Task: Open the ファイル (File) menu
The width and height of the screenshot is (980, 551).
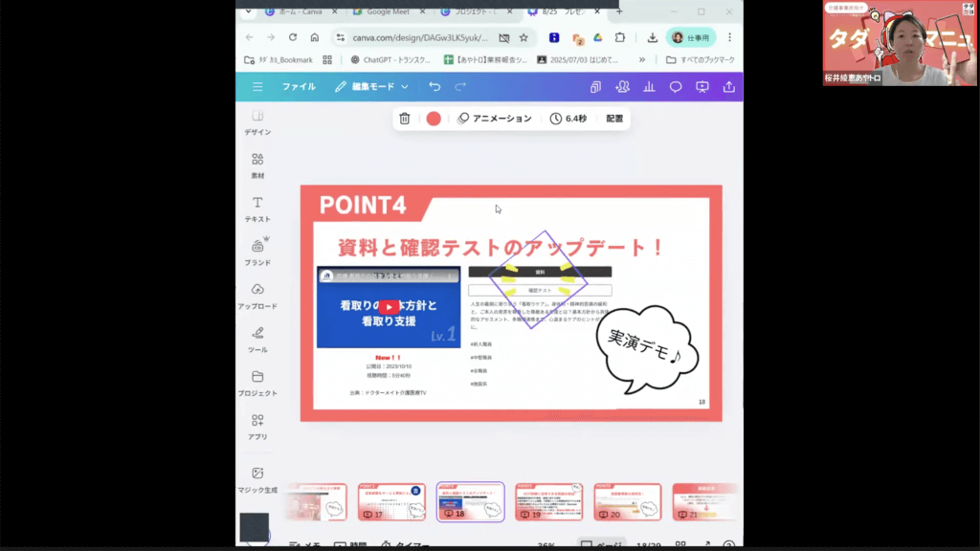Action: [299, 87]
